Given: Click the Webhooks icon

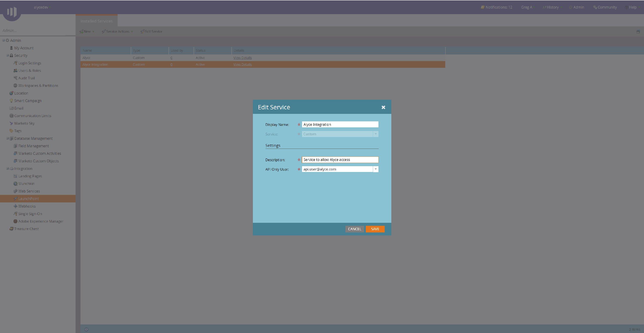Looking at the screenshot, I should coord(15,206).
